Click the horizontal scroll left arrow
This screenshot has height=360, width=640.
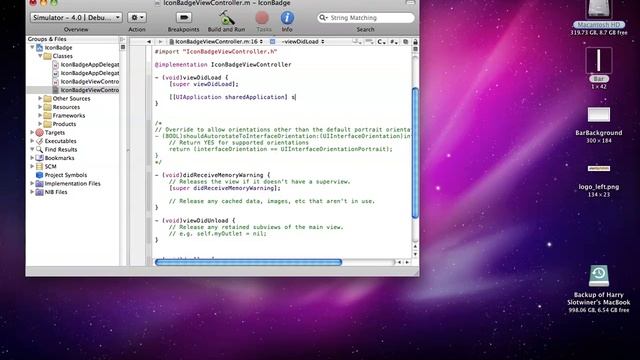coord(399,262)
